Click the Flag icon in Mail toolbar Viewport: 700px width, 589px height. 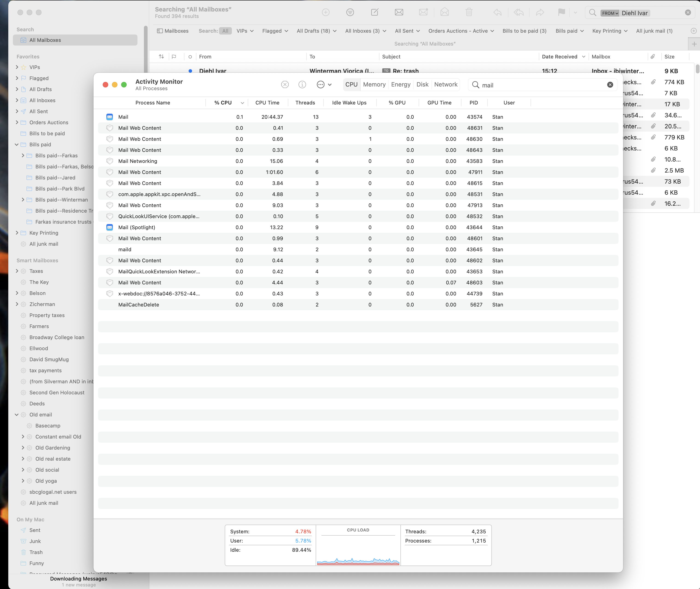click(561, 13)
